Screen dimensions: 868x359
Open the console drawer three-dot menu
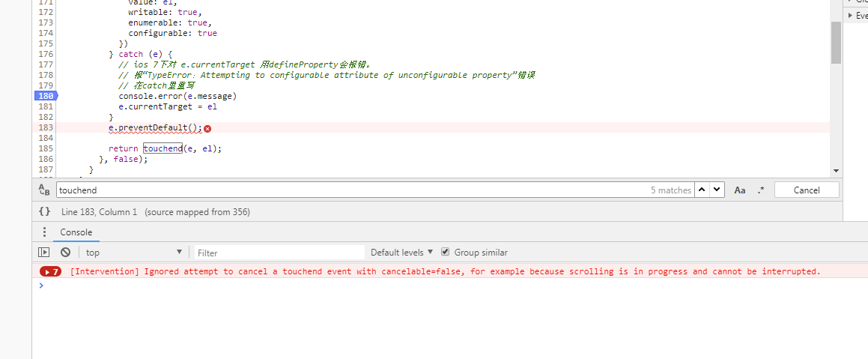coord(45,232)
